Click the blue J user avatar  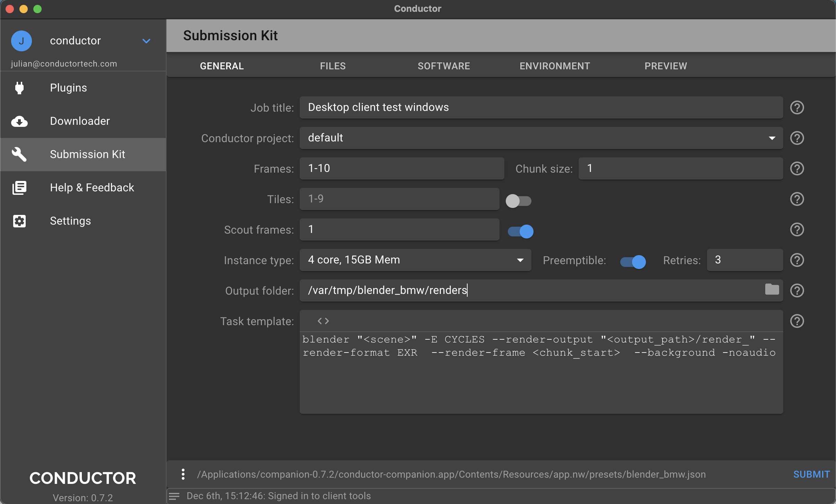pos(22,41)
